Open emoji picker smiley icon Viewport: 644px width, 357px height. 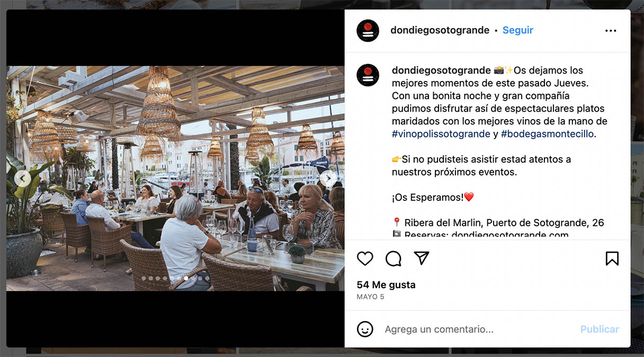(365, 329)
